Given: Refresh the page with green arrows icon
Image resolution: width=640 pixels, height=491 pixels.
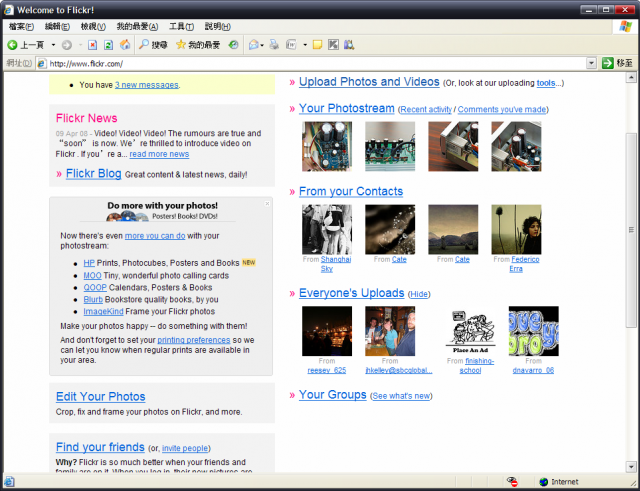Looking at the screenshot, I should click(x=108, y=45).
